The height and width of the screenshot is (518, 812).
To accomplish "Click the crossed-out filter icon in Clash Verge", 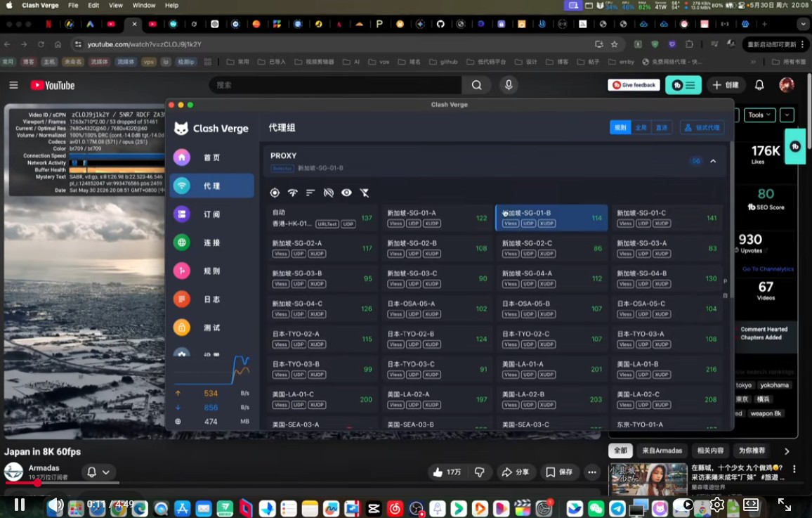I will pos(365,193).
